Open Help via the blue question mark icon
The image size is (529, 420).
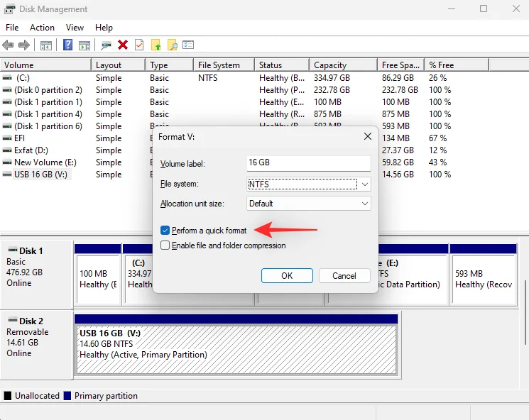point(68,45)
